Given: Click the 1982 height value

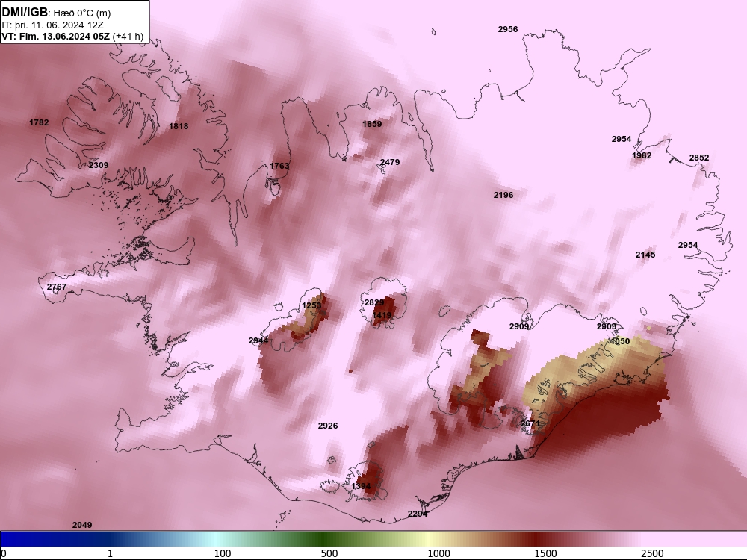Looking at the screenshot, I should pyautogui.click(x=642, y=155).
